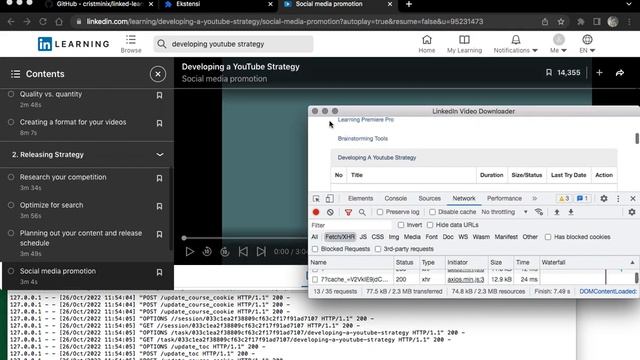
Task: Open Brainstorming Tools link in downloader
Action: [x=362, y=138]
